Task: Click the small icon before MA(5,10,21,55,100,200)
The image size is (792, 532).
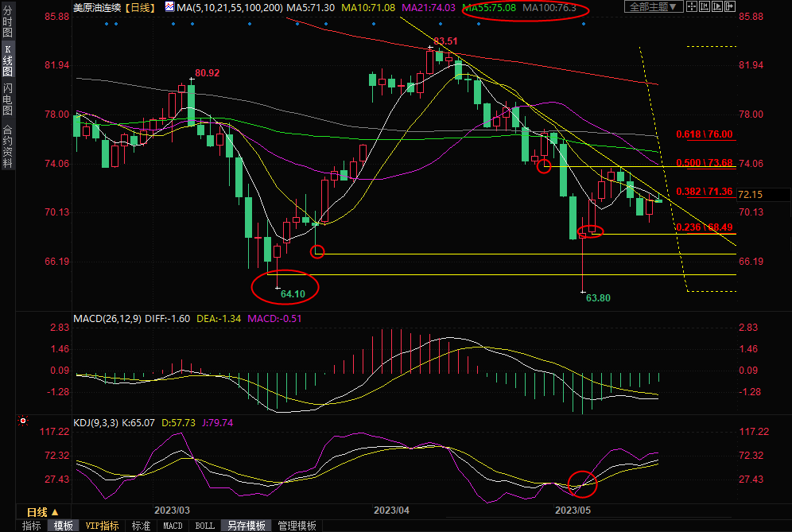Action: tap(170, 7)
